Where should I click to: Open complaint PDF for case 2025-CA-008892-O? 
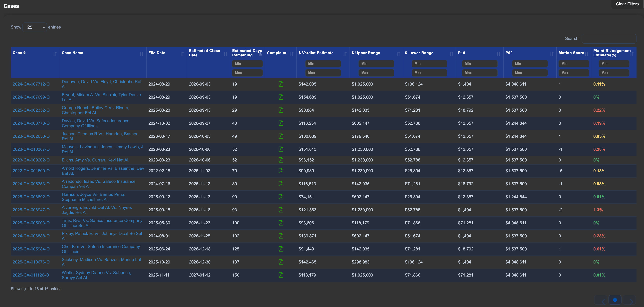281,197
